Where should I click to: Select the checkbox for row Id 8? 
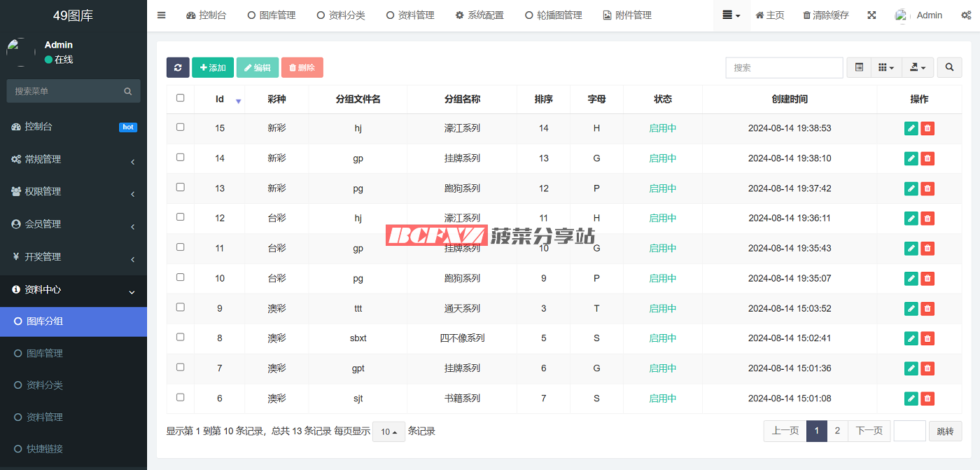point(181,337)
